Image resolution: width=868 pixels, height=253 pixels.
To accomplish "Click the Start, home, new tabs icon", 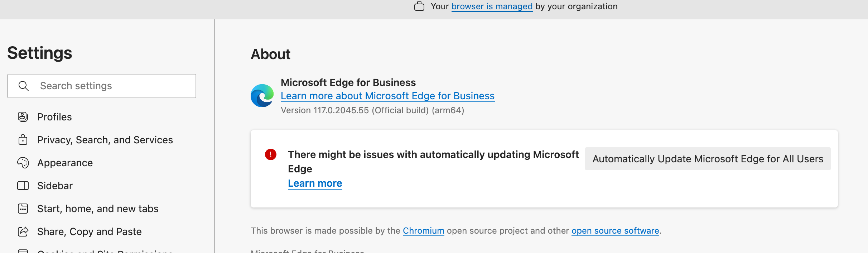I will coord(23,209).
